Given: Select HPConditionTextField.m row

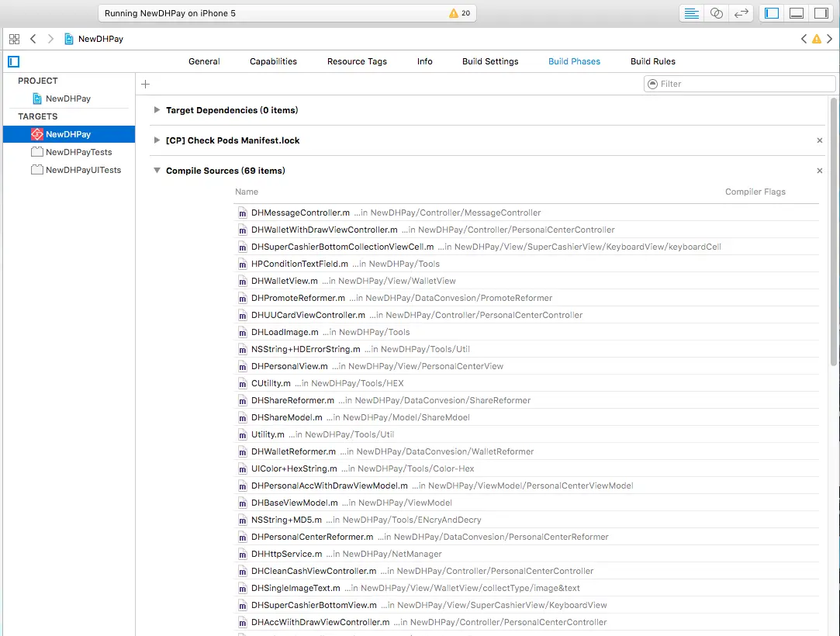Looking at the screenshot, I should [526, 264].
